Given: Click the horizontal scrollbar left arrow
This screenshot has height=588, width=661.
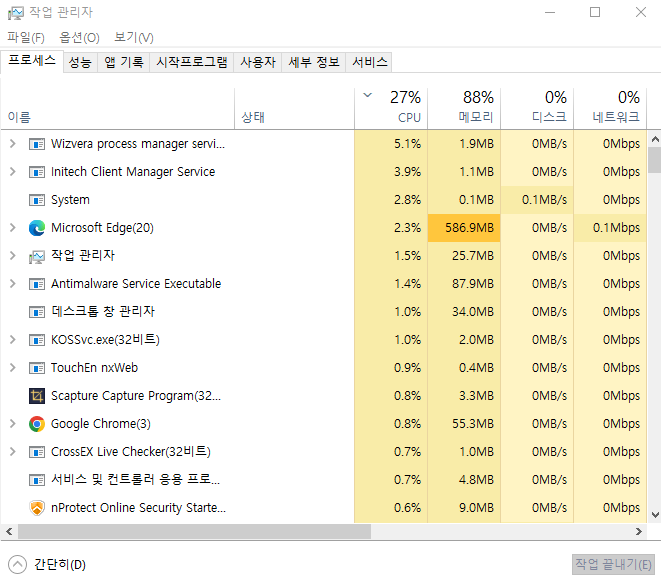Looking at the screenshot, I should click(9, 532).
